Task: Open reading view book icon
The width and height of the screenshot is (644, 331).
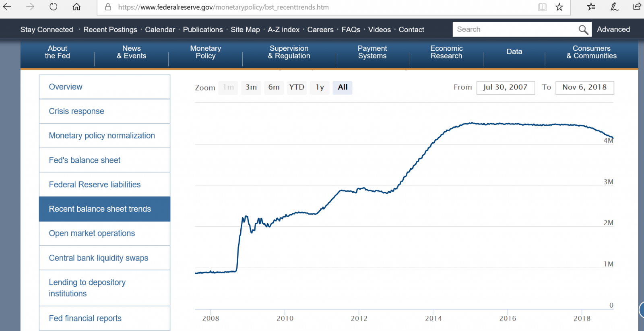Action: coord(542,7)
